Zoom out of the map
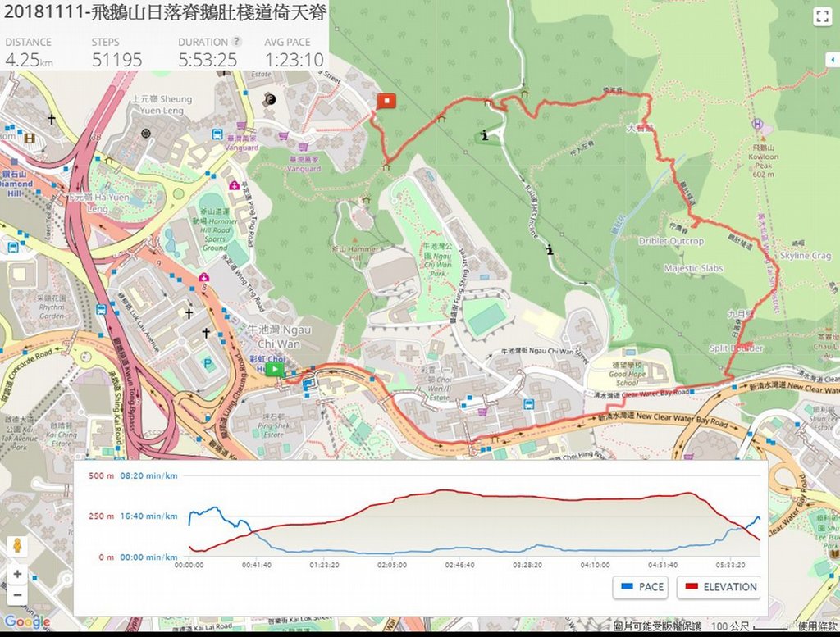The height and width of the screenshot is (637, 840). coord(17,595)
